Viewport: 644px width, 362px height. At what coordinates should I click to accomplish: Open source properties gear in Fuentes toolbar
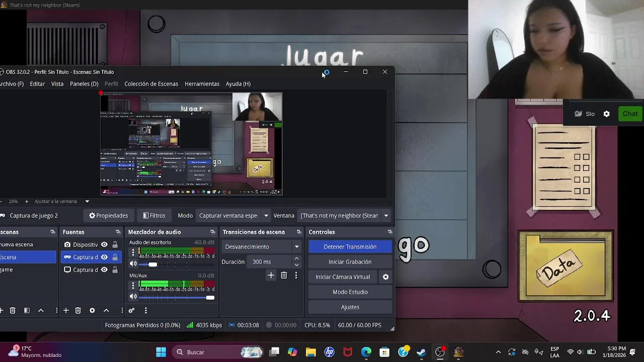click(92, 311)
